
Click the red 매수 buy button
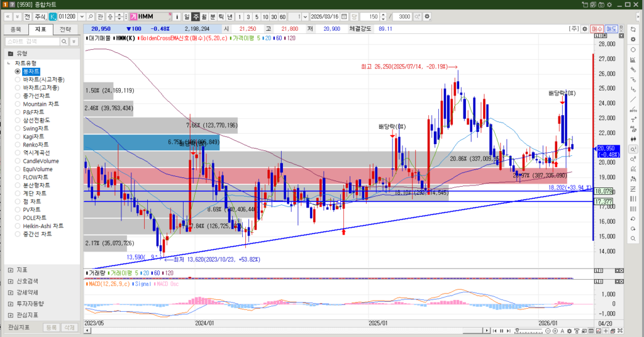pyautogui.click(x=597, y=29)
